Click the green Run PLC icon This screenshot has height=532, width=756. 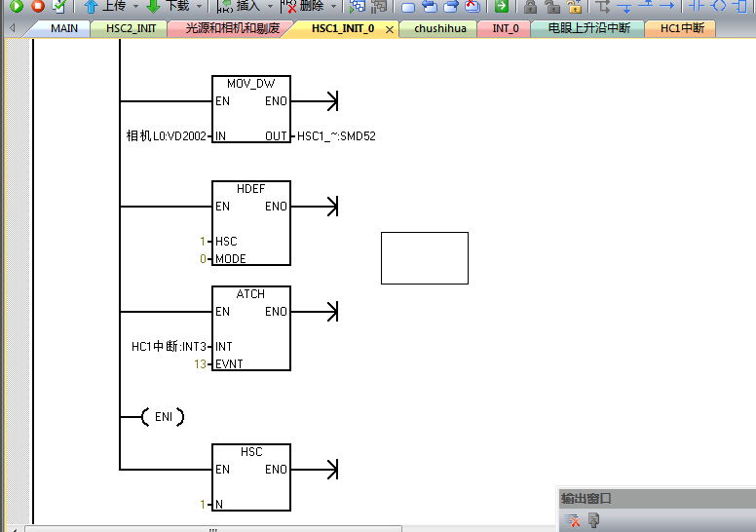[17, 6]
